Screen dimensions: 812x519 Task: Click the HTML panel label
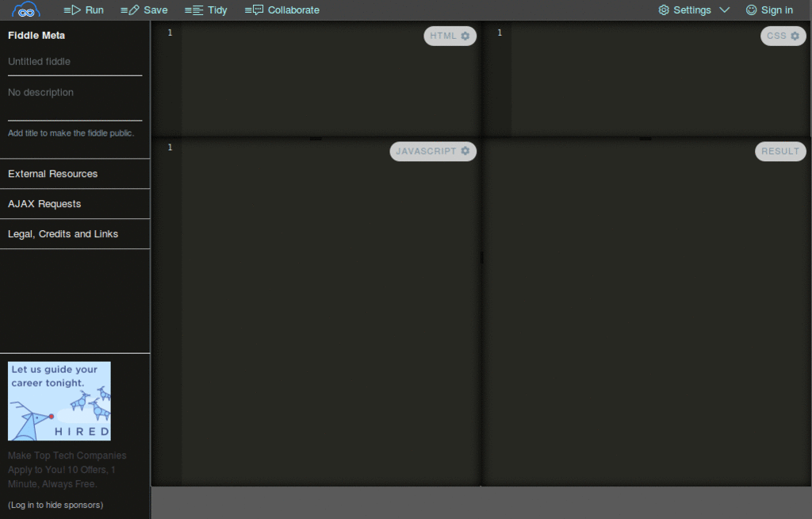click(x=442, y=35)
